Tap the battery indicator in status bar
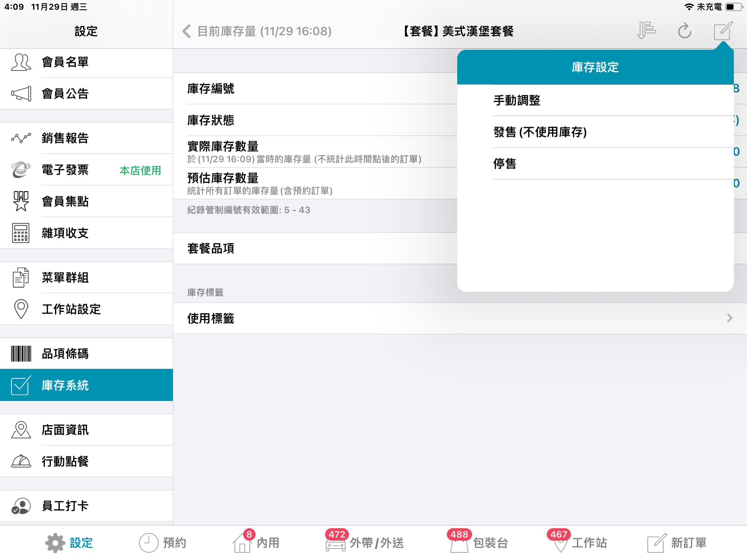 pos(734,7)
